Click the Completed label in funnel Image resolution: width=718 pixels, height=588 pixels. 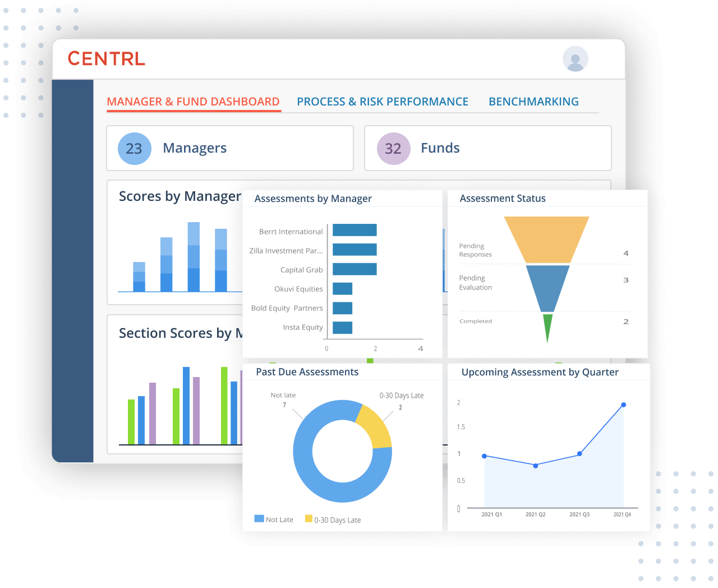click(x=475, y=321)
